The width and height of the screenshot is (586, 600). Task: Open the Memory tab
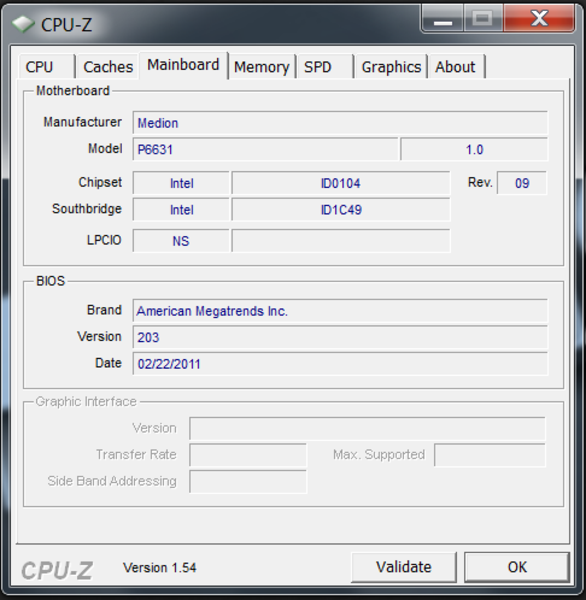[262, 67]
